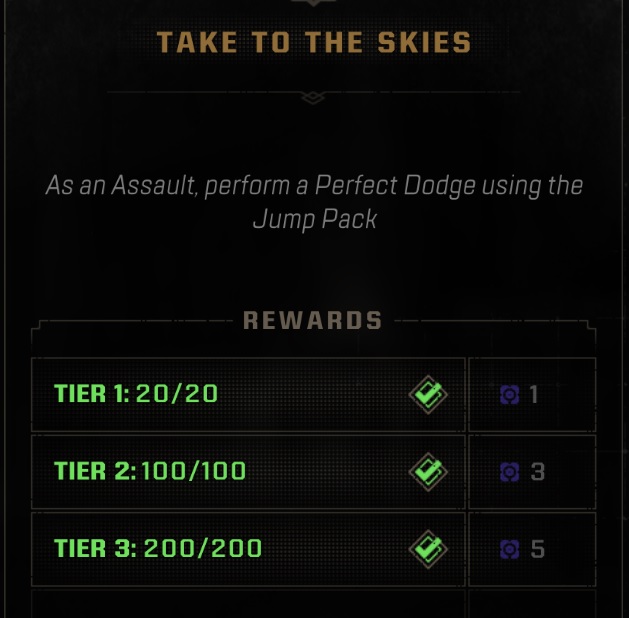The height and width of the screenshot is (618, 629).
Task: Click the Tier 2 purple currency icon
Action: (510, 472)
